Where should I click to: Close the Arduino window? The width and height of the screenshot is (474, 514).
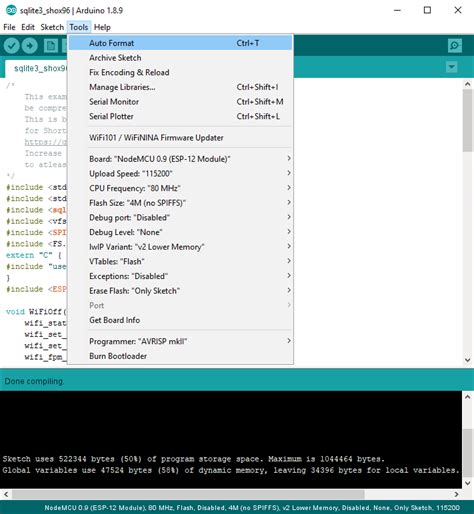point(458,10)
